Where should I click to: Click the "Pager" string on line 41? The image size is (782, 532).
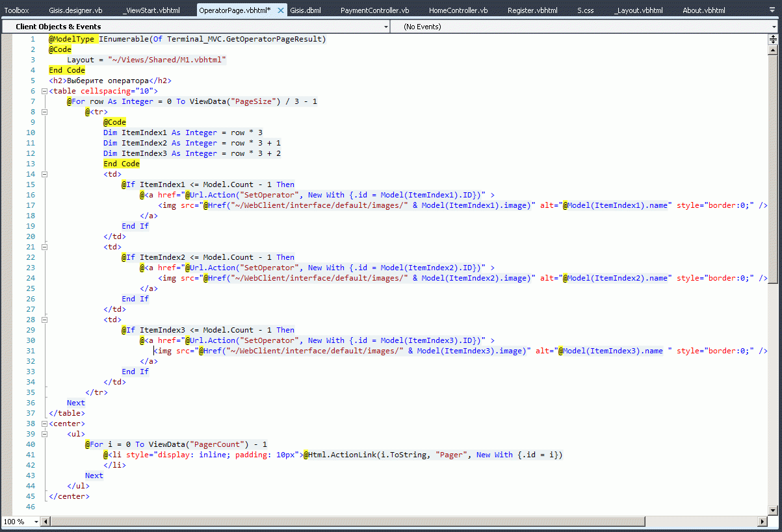[x=451, y=455]
